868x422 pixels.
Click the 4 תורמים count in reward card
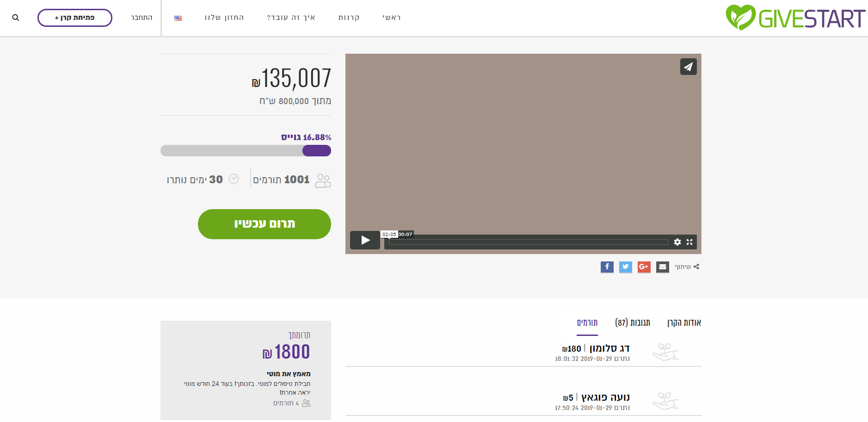(286, 403)
